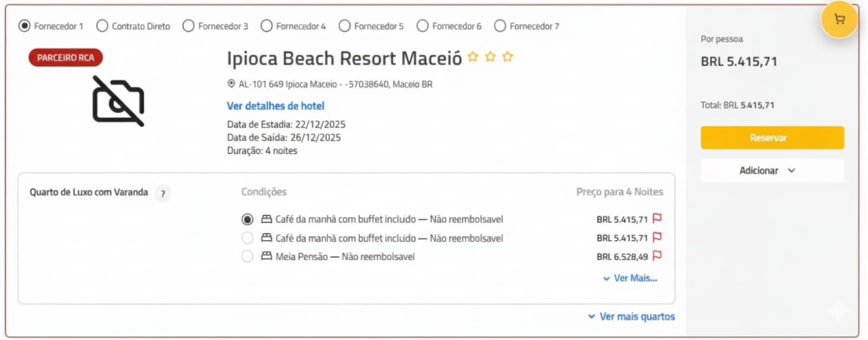Click the bed icon beside Meia Pensão
The width and height of the screenshot is (868, 340).
coord(266,256)
